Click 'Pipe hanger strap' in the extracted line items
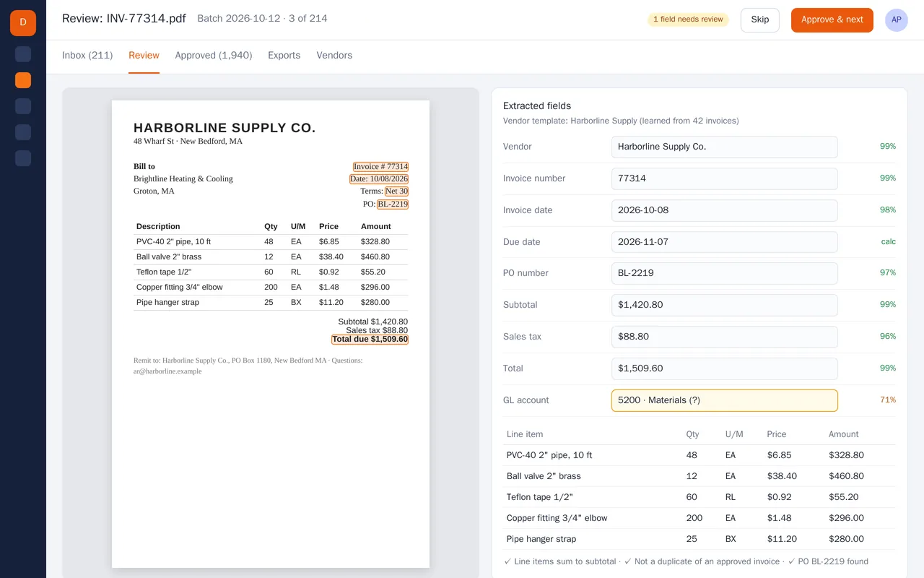The image size is (924, 578). 541,539
